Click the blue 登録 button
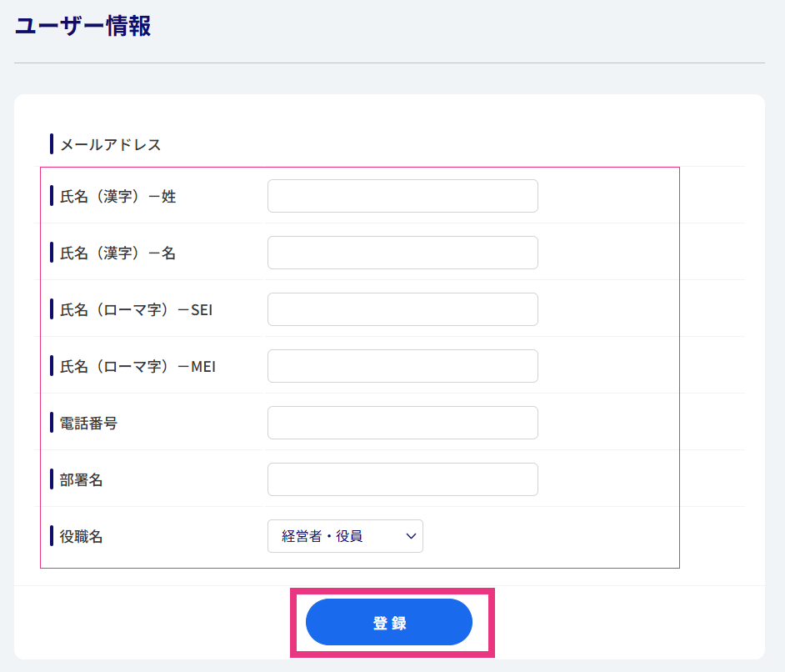Screen dimensions: 785x672 389,622
